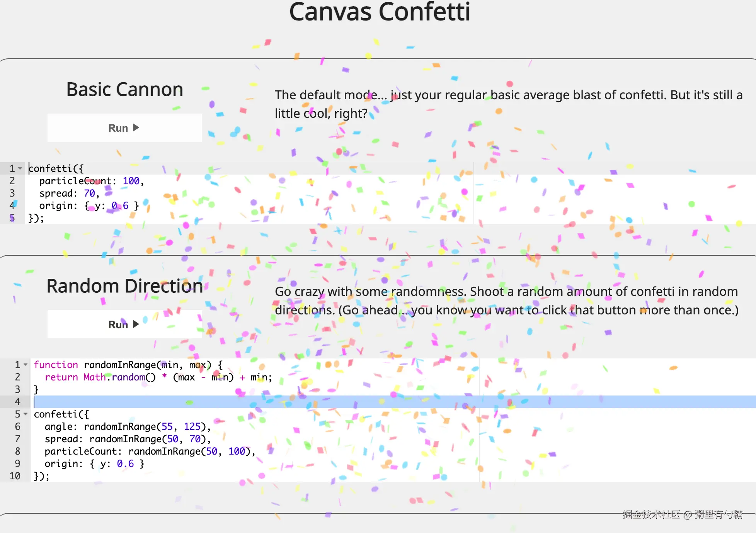756x533 pixels.
Task: Click angle range value 125 in second editor
Action: click(192, 426)
